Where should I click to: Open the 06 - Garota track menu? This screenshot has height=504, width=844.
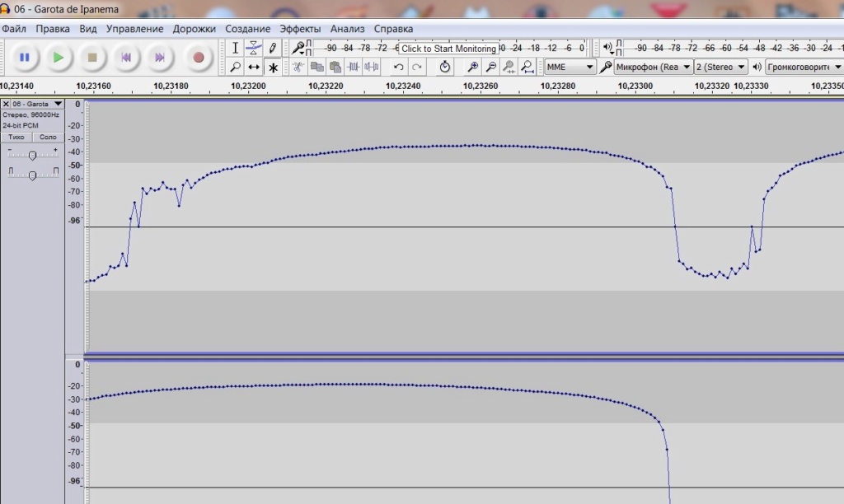(37, 104)
